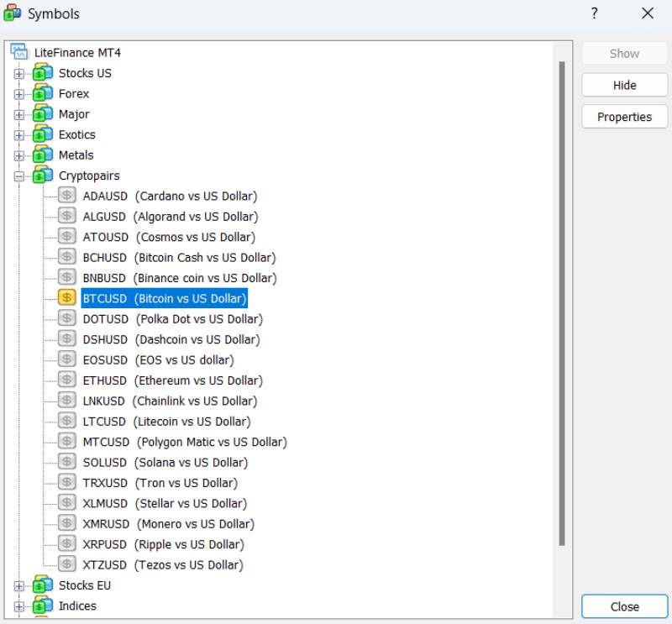Expand the Stocks US group
This screenshot has height=624, width=672.
coord(19,74)
